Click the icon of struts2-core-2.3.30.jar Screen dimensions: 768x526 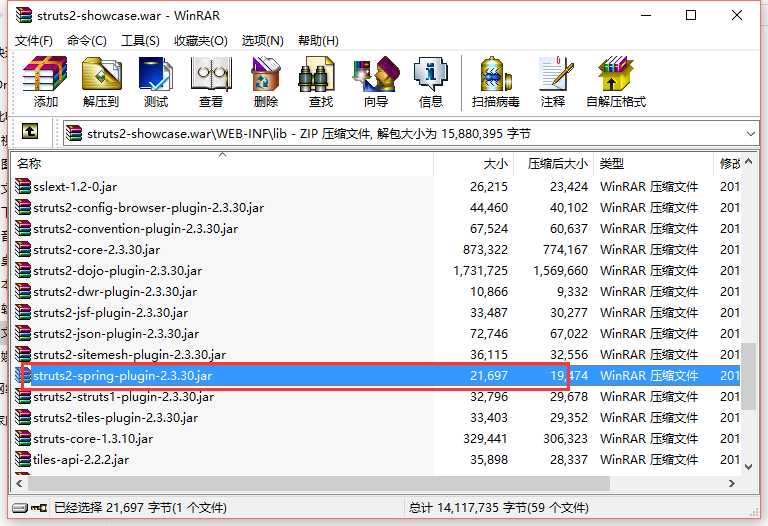point(23,249)
